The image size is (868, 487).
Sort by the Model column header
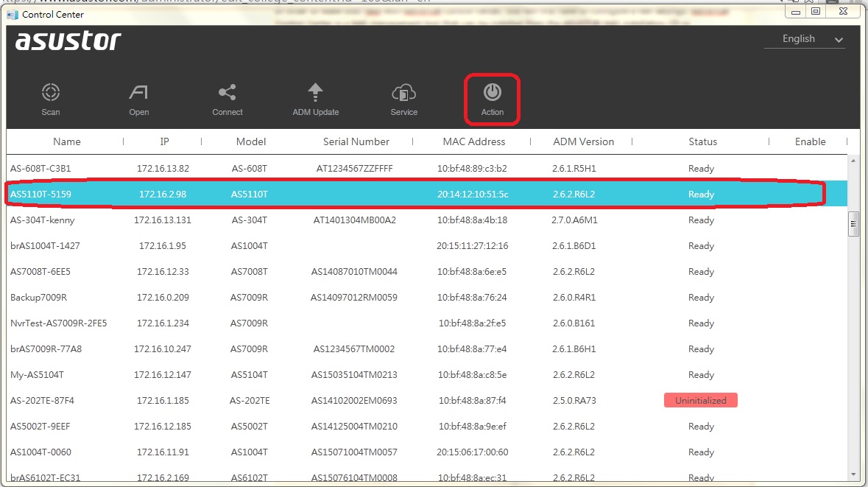251,142
